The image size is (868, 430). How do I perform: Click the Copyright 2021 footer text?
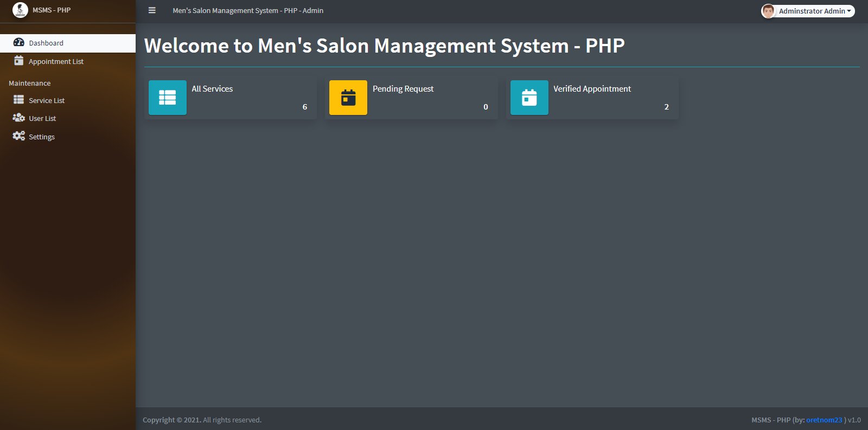pos(202,420)
